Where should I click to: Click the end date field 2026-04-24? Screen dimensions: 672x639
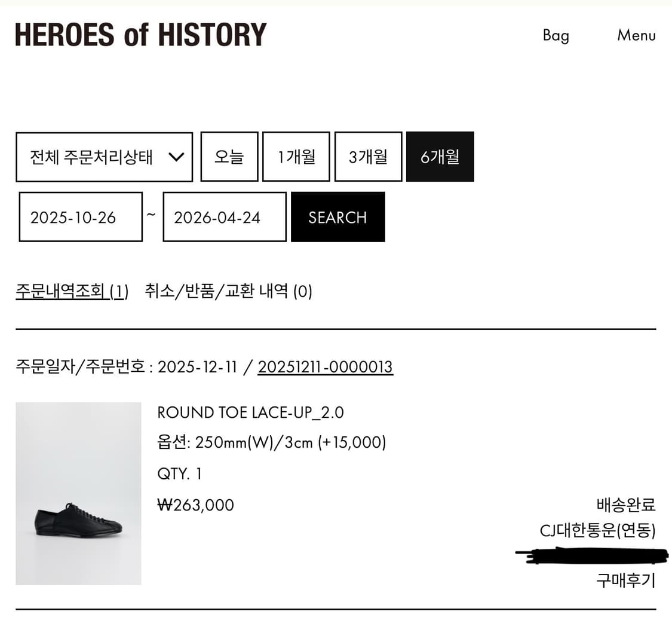tap(224, 217)
